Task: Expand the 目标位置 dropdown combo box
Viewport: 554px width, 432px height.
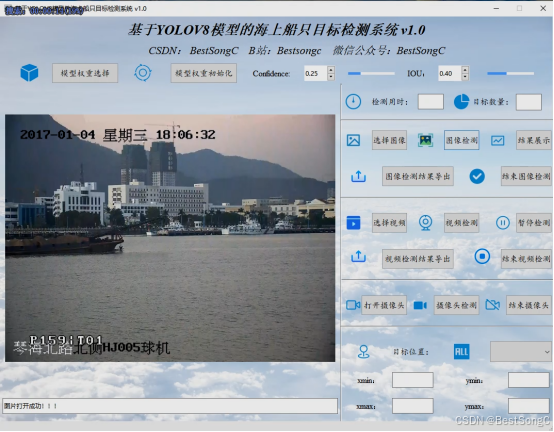Action: point(521,352)
